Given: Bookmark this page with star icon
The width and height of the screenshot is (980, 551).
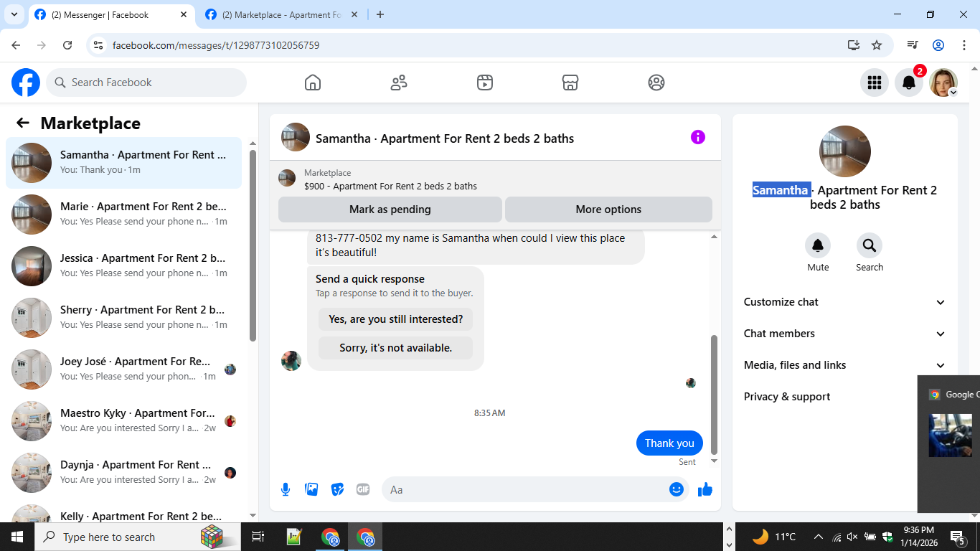Looking at the screenshot, I should pyautogui.click(x=877, y=45).
